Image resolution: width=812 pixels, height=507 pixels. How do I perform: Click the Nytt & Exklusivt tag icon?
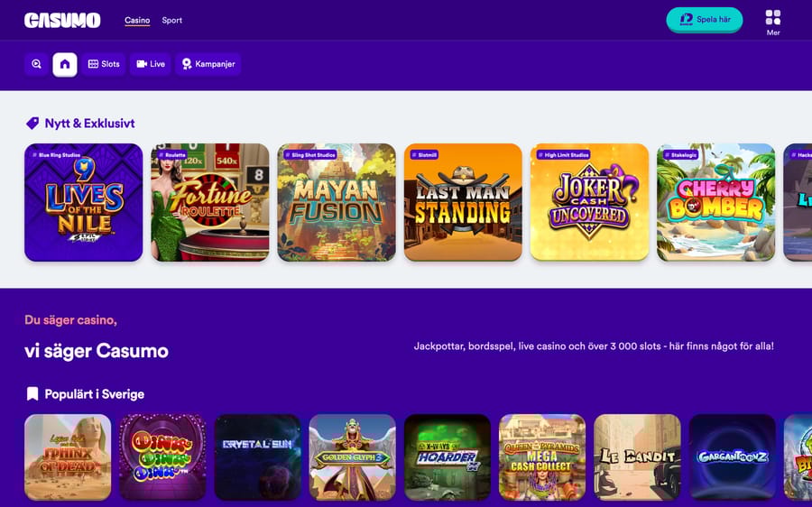tap(32, 124)
